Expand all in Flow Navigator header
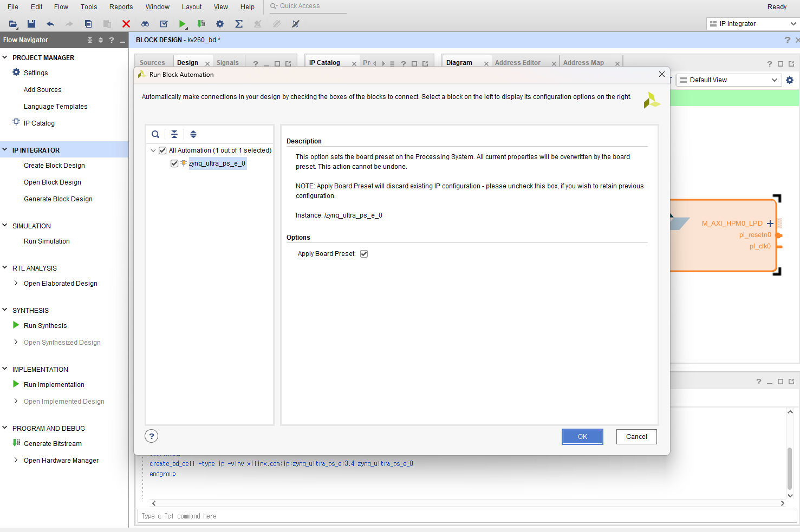 coord(101,40)
